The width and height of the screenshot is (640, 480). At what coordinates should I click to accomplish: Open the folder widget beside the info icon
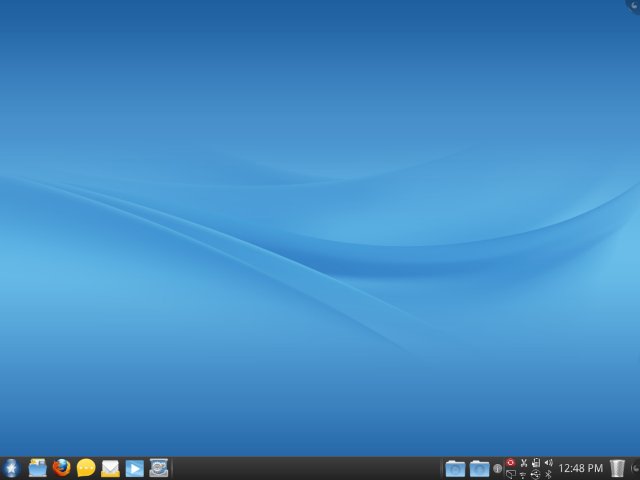click(x=480, y=469)
